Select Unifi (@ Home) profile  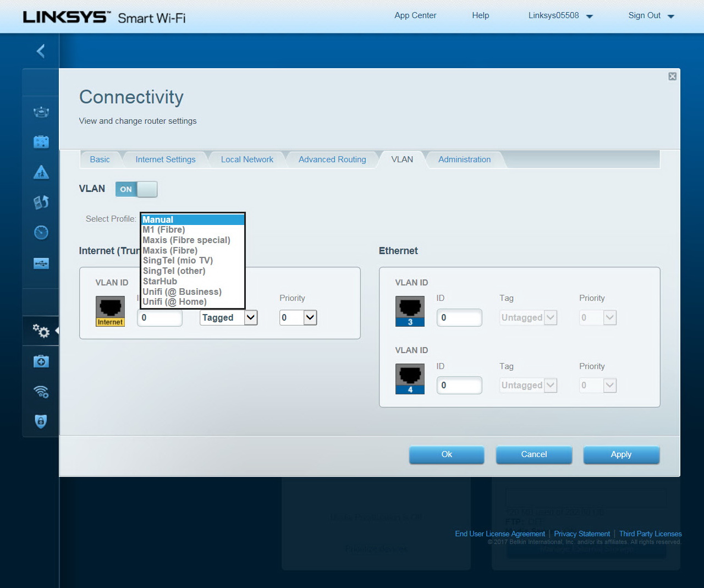193,302
